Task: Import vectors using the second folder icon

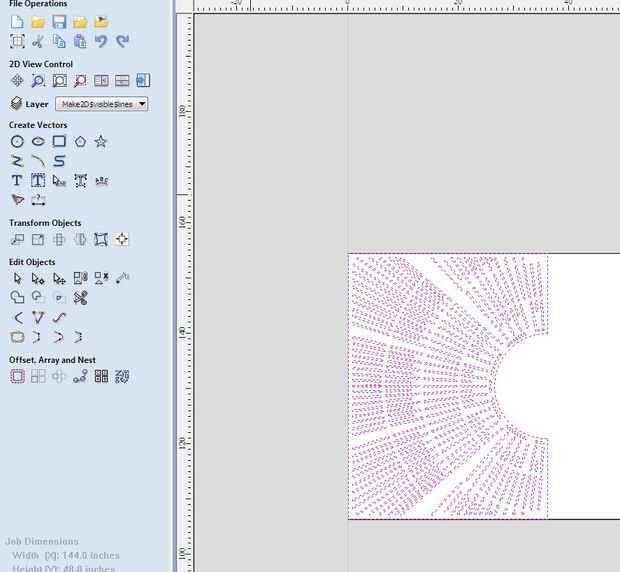Action: 80,22
